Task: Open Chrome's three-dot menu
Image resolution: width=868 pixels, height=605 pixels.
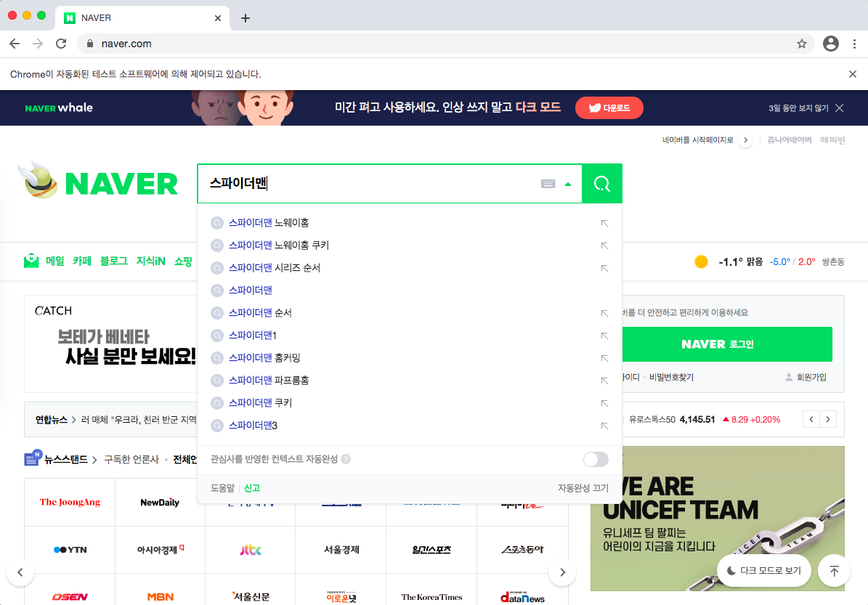Action: coord(854,44)
